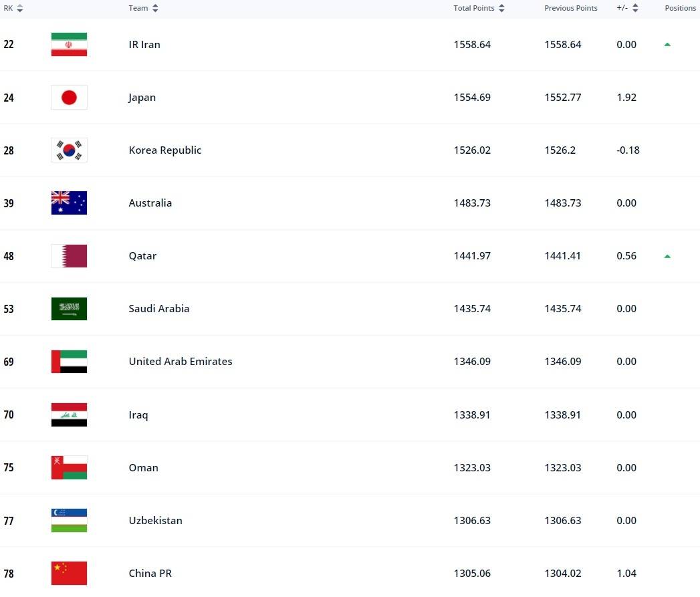Click the Saudi Arabia flag icon
The height and width of the screenshot is (597, 700).
(69, 309)
